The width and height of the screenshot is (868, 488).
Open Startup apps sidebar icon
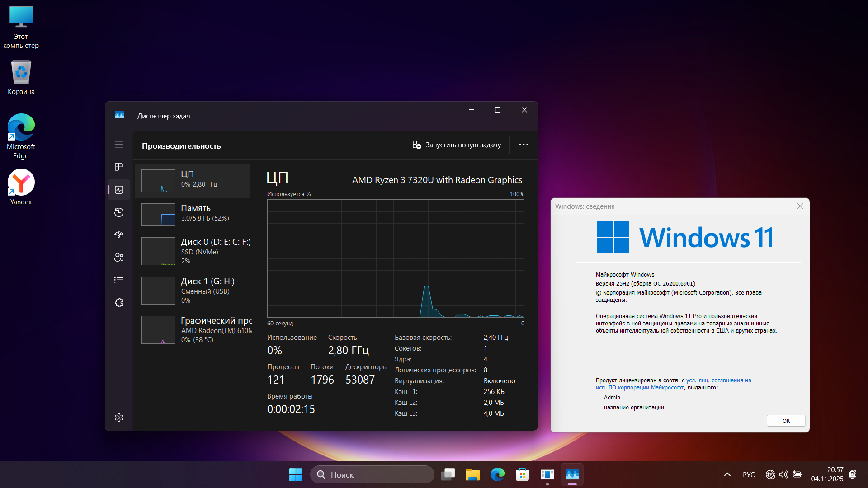click(x=119, y=235)
